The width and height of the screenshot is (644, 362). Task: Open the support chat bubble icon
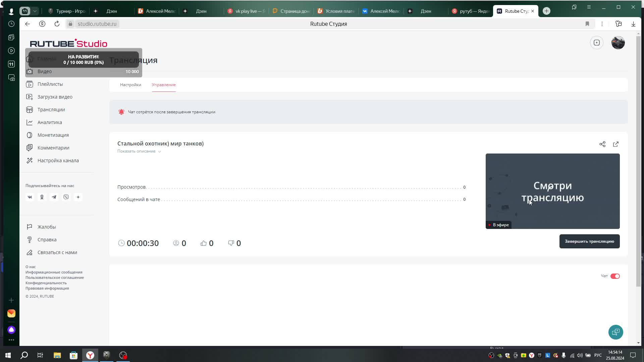click(x=615, y=332)
